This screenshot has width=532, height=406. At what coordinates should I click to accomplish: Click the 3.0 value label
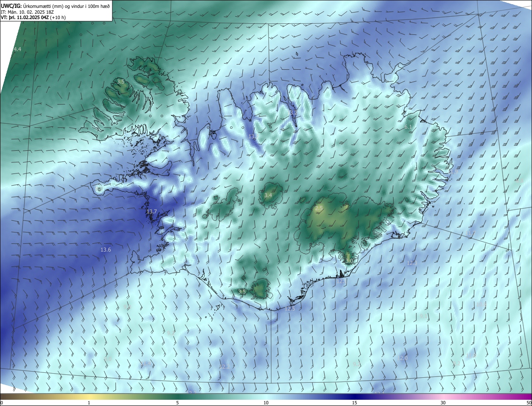[x=349, y=261]
